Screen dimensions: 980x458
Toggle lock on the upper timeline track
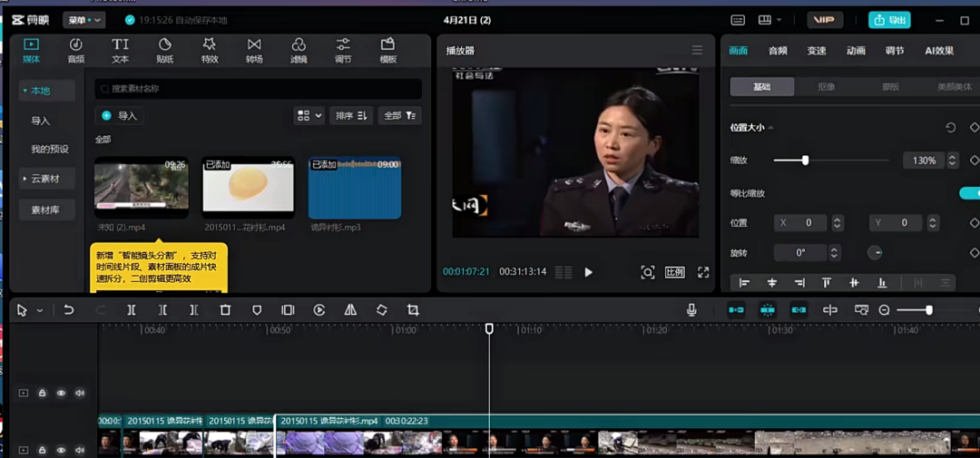pyautogui.click(x=42, y=393)
